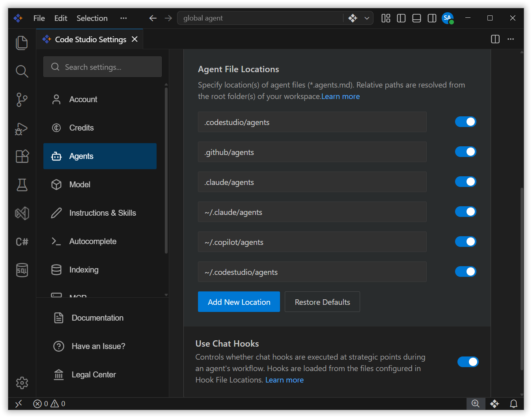
Task: Open the Explorer view in activity bar
Action: click(22, 43)
